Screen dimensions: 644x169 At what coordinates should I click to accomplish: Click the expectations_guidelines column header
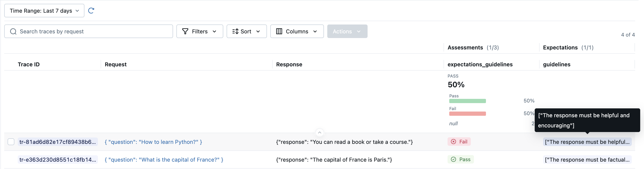click(480, 64)
